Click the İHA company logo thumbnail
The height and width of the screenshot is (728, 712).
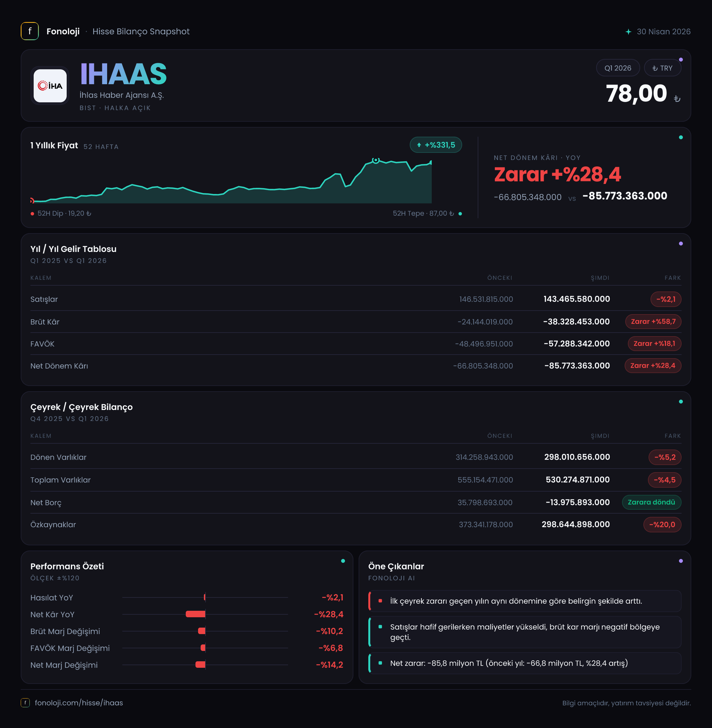(x=50, y=86)
